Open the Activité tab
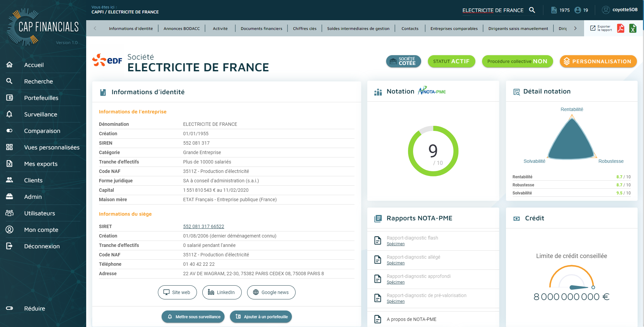Viewport: 644px width, 327px height. click(x=220, y=29)
